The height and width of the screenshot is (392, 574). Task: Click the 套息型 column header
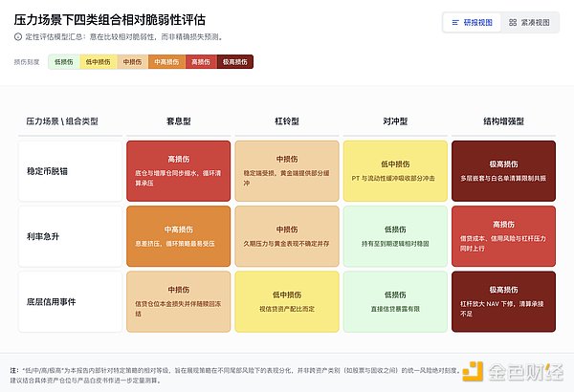point(179,121)
